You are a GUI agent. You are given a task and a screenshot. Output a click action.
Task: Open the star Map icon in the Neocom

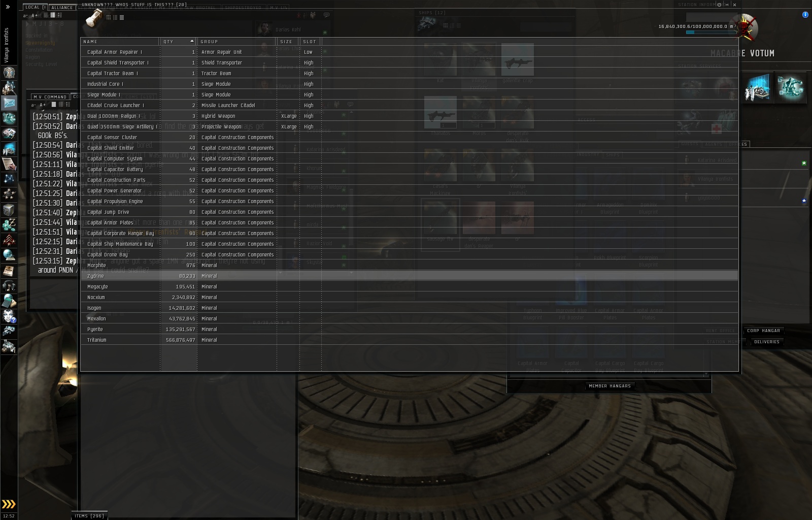[x=9, y=179]
